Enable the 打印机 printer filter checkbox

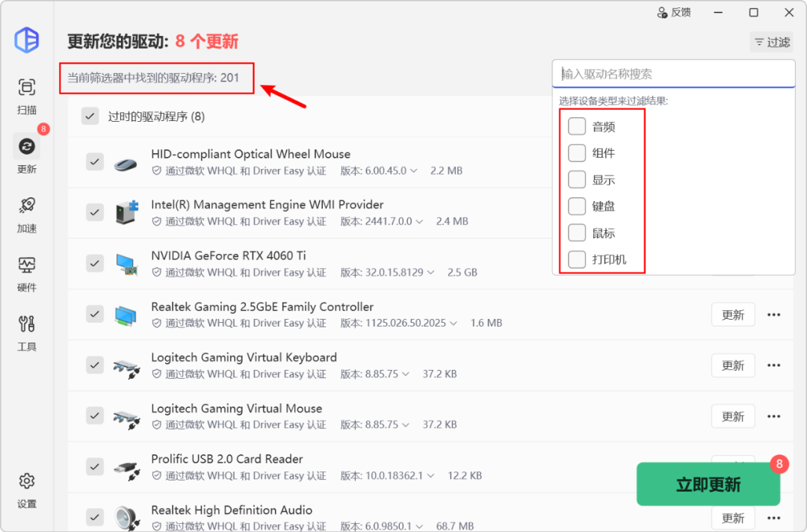coord(576,259)
